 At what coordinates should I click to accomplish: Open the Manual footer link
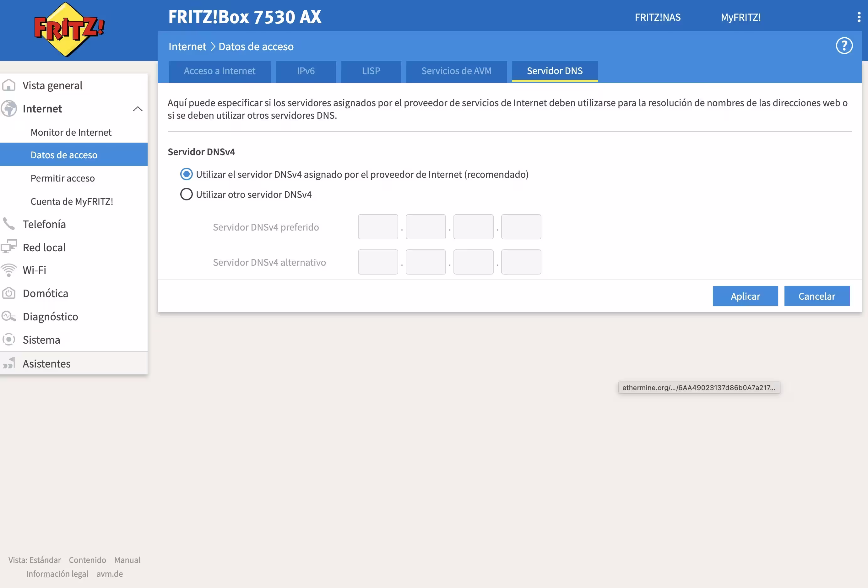pyautogui.click(x=127, y=560)
